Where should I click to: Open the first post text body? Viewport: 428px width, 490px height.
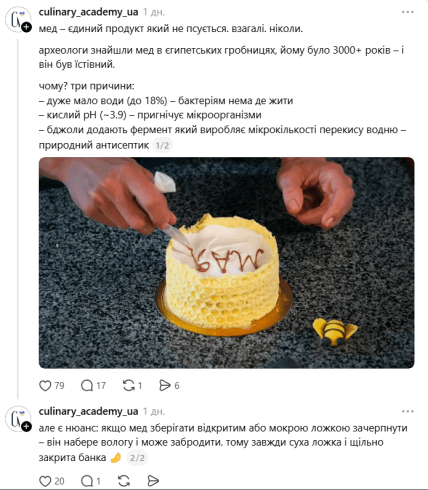(x=222, y=87)
